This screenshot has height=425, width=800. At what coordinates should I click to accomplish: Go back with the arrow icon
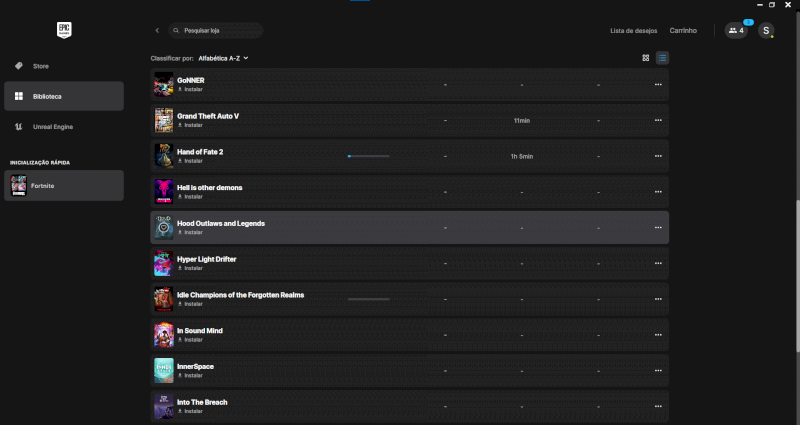click(x=157, y=31)
